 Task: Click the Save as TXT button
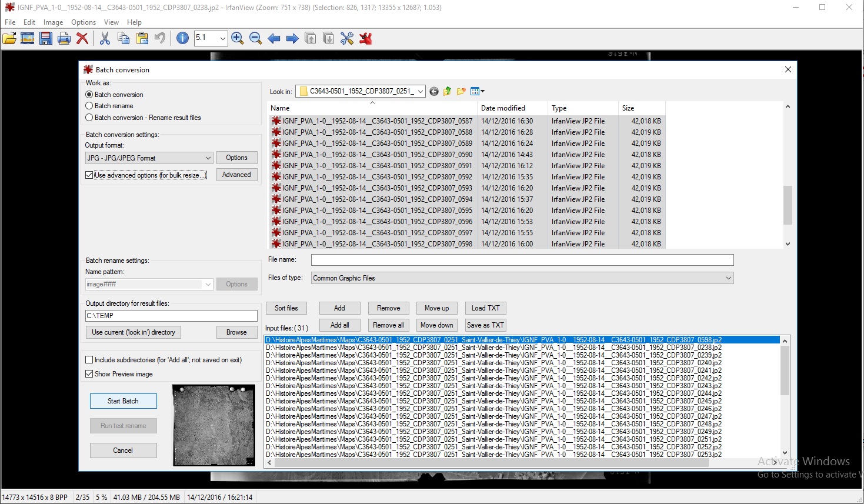tap(486, 325)
